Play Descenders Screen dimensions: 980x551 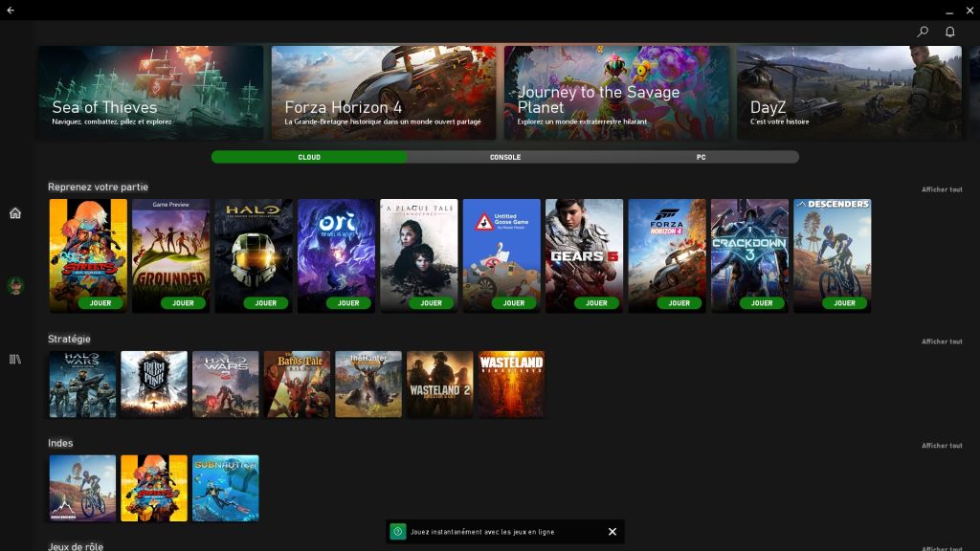tap(844, 303)
